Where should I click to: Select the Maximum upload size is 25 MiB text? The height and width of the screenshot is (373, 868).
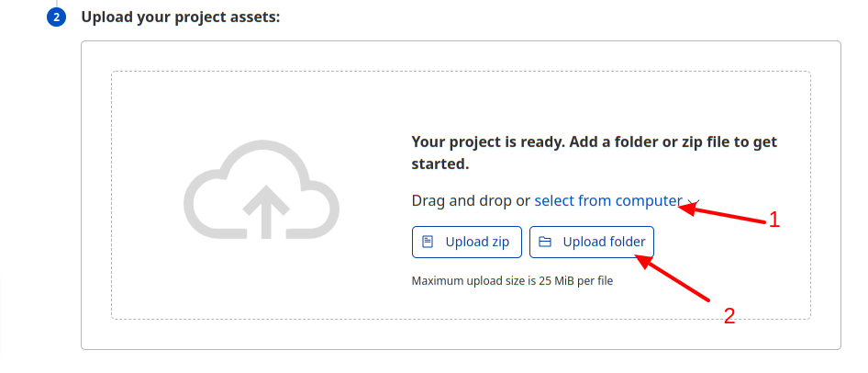(512, 281)
